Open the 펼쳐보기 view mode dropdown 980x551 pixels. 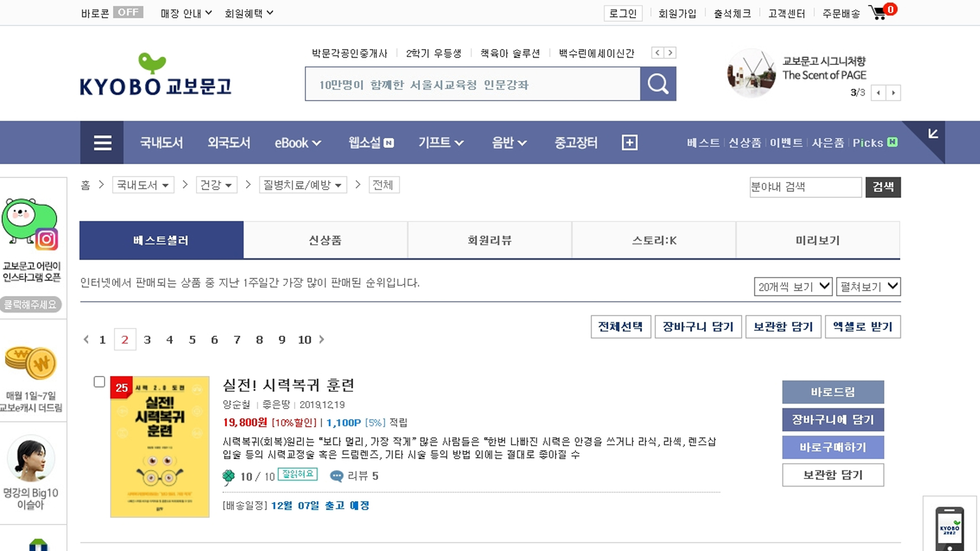pos(868,287)
